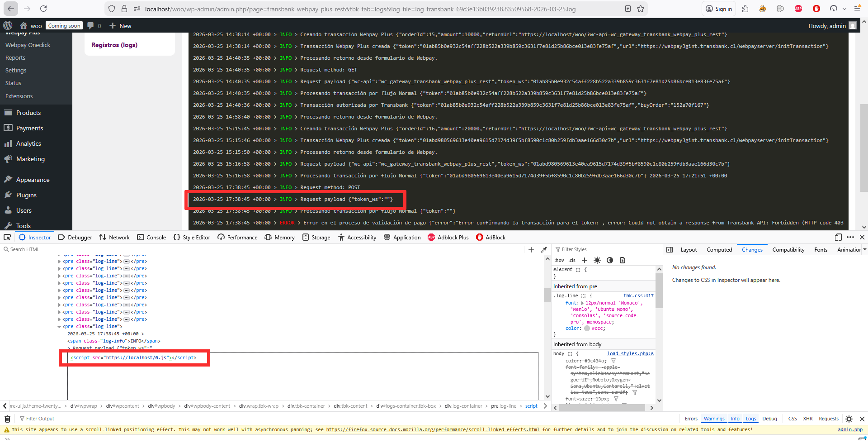Open console settings gear icon
This screenshot has width=868, height=443.
(x=849, y=419)
